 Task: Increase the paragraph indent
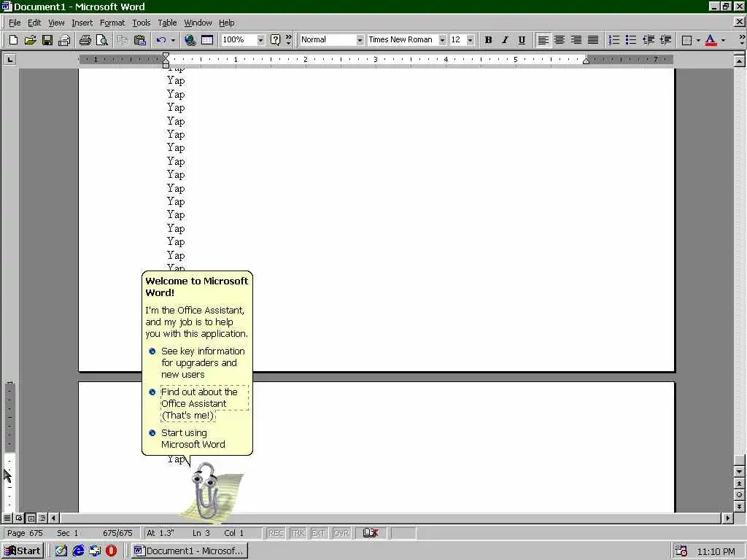click(665, 40)
